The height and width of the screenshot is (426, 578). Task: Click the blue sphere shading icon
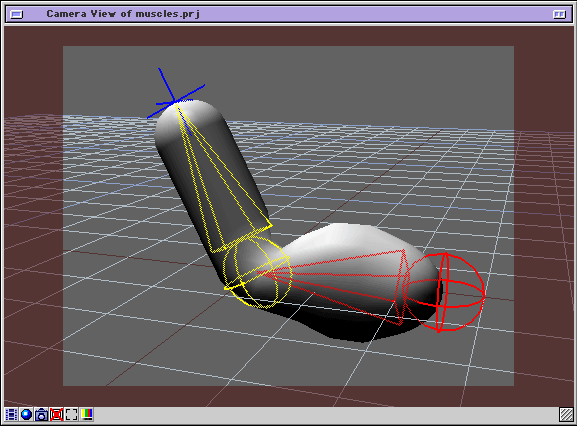pos(26,415)
